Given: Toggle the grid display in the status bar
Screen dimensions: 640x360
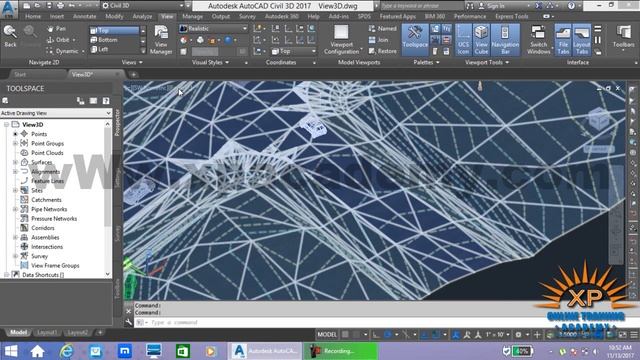Looking at the screenshot, I should click(x=345, y=335).
